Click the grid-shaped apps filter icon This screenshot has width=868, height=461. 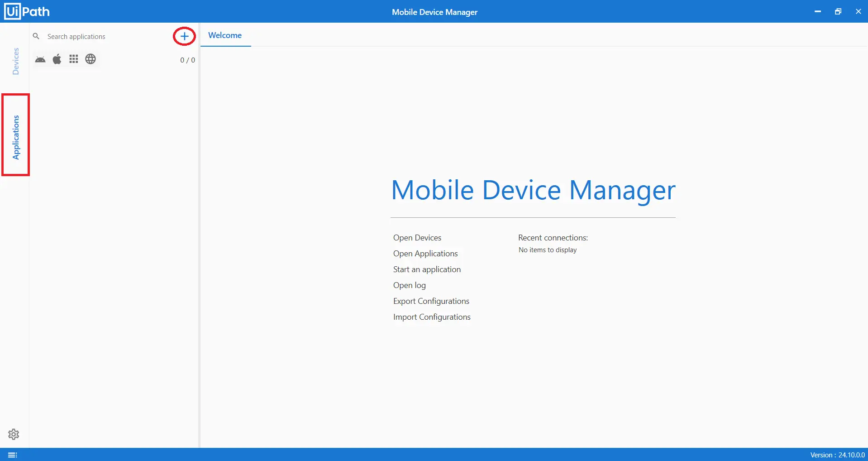(74, 59)
